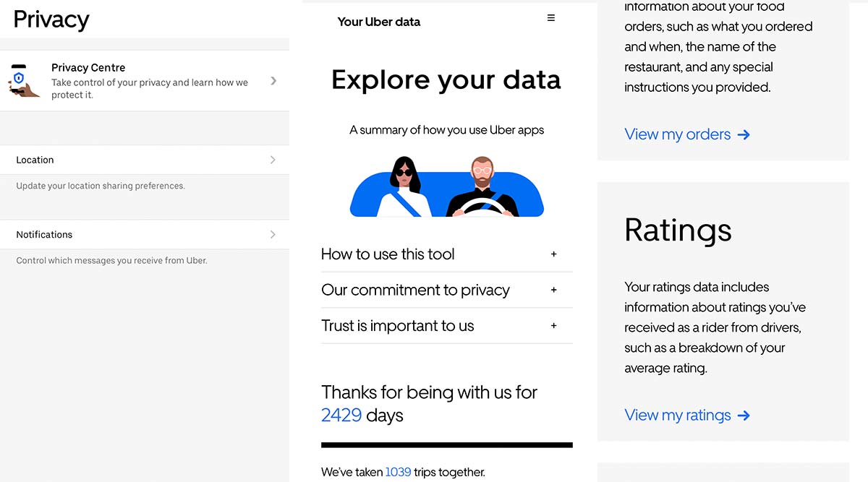Click the 1039 trips number
The height and width of the screenshot is (482, 868).
[x=398, y=472]
